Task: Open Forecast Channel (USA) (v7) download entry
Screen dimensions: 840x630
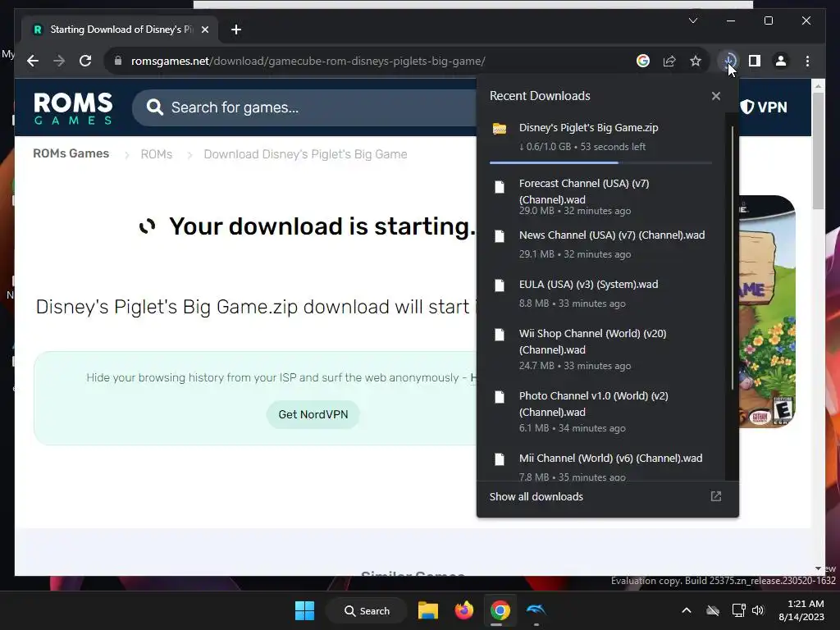Action: (600, 196)
